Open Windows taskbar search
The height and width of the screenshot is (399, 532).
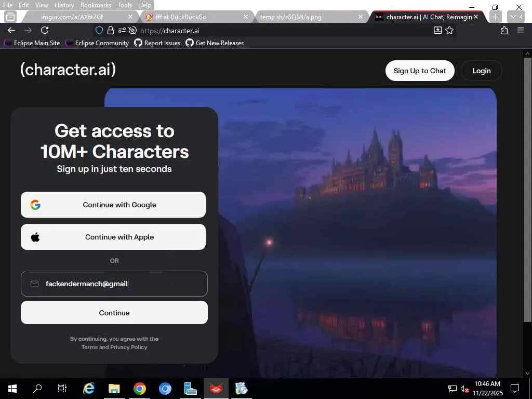37,389
